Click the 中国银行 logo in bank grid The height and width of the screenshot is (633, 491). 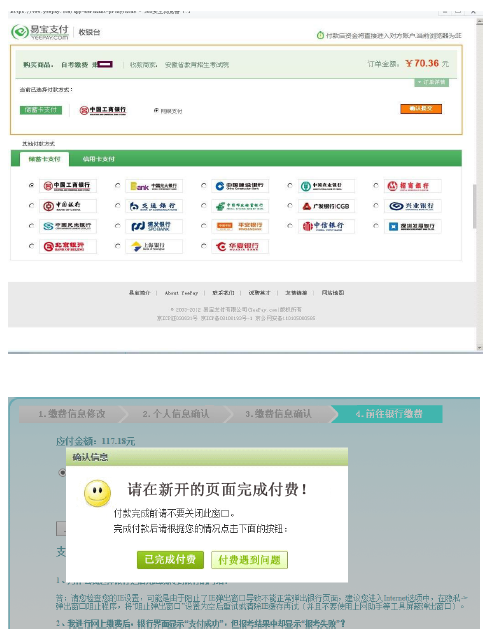[x=68, y=206]
